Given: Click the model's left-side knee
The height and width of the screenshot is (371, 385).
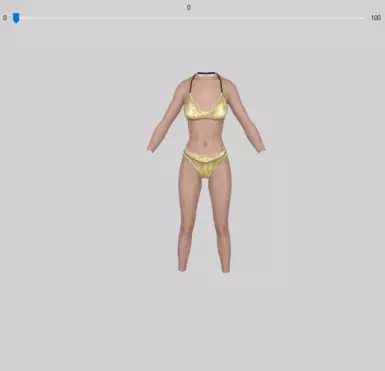Looking at the screenshot, I should (x=186, y=229).
